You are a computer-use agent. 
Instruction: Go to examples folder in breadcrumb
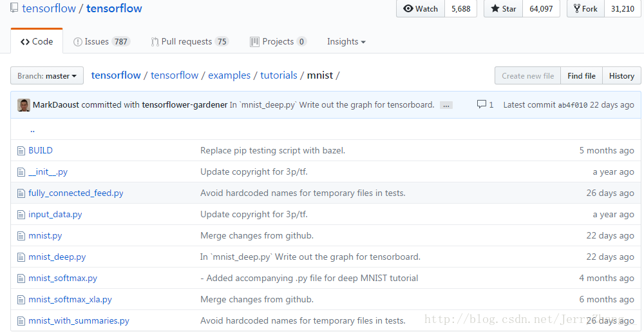tap(229, 75)
